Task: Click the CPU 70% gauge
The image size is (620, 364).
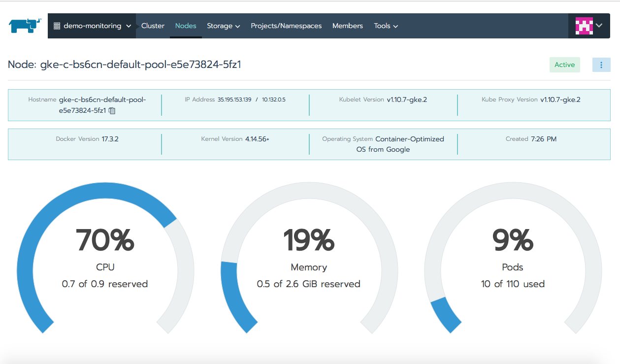Action: coord(105,258)
